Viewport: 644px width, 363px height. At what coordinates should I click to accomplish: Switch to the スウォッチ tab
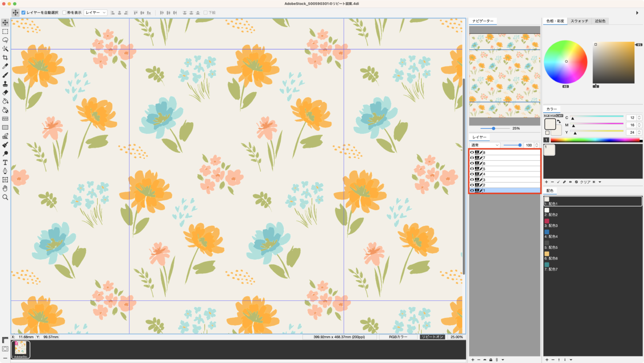(x=579, y=21)
